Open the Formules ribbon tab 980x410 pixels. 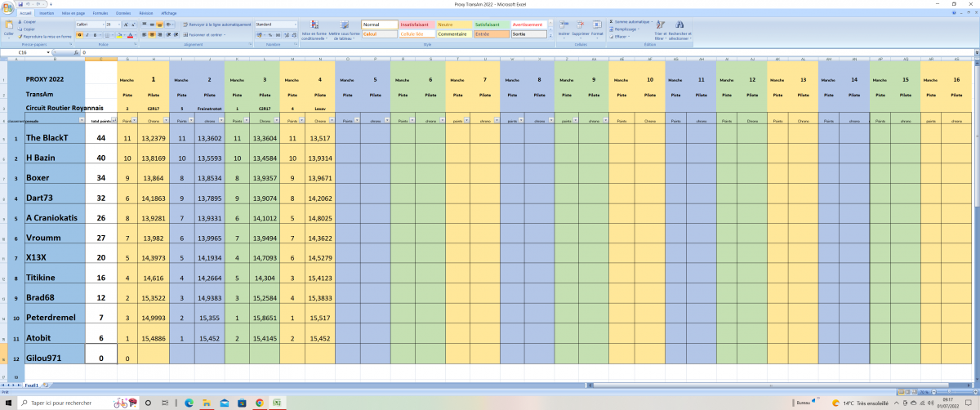pos(100,13)
